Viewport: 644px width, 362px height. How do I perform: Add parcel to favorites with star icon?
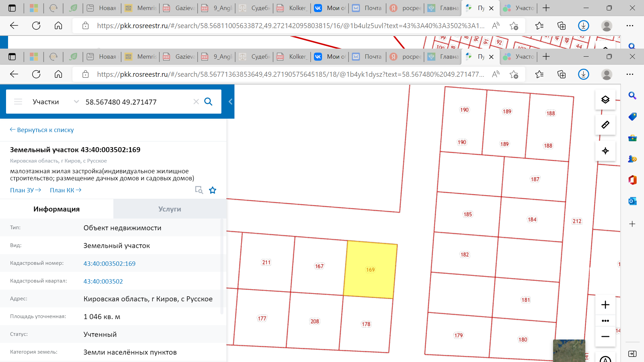point(213,190)
